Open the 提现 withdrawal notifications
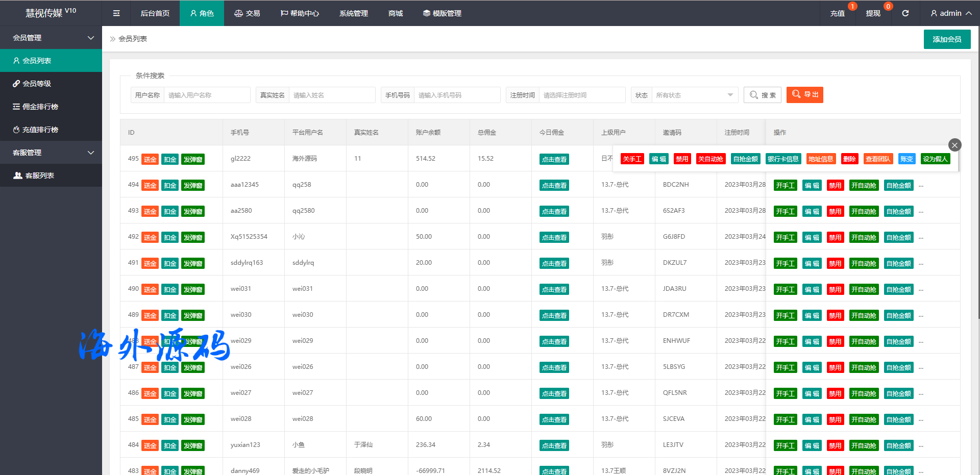Viewport: 980px width, 475px height. pos(873,13)
